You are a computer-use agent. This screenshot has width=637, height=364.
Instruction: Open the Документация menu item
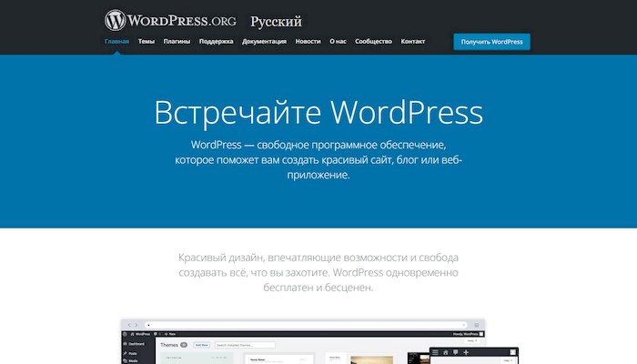pos(265,41)
